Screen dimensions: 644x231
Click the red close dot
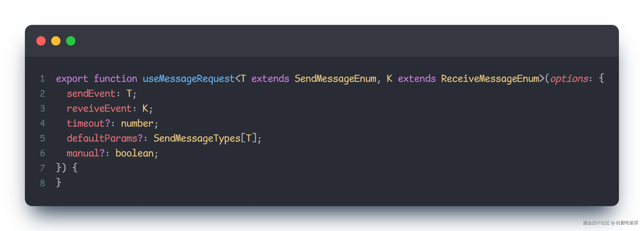click(41, 41)
